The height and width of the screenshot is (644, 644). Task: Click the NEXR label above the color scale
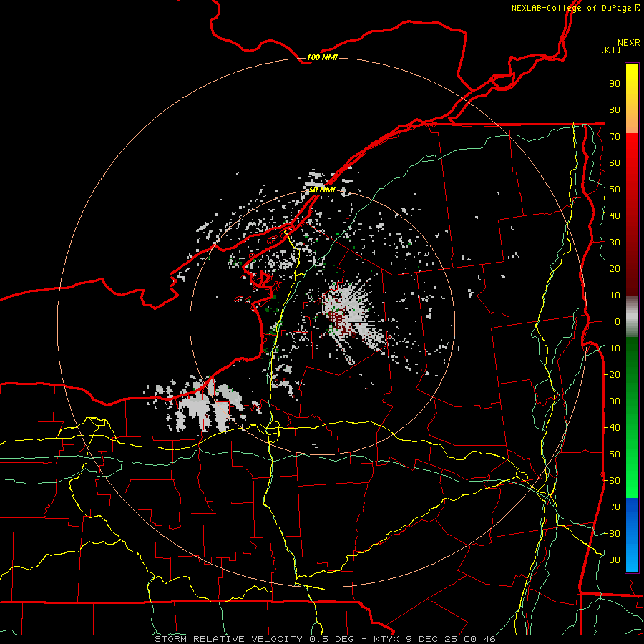coord(629,43)
